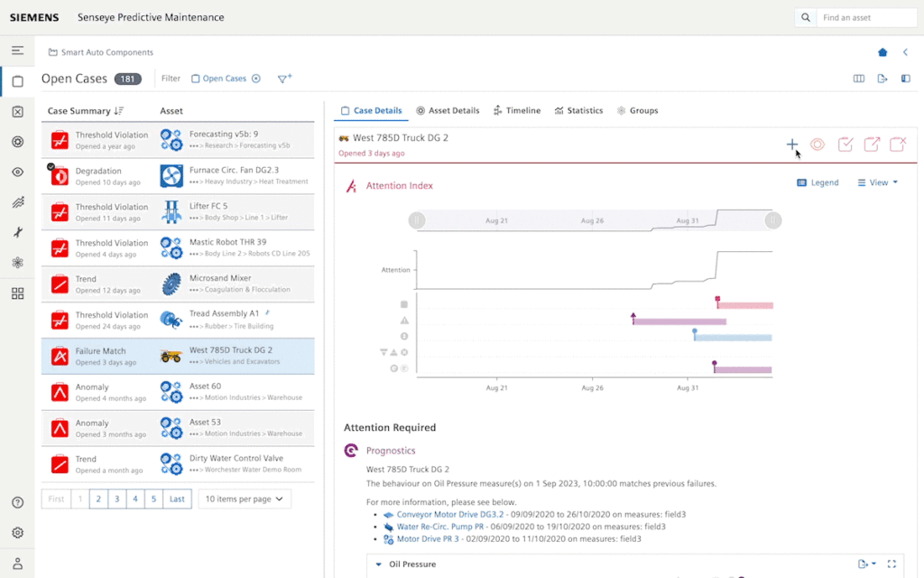
Task: Click the Find an asset search field
Action: (866, 18)
